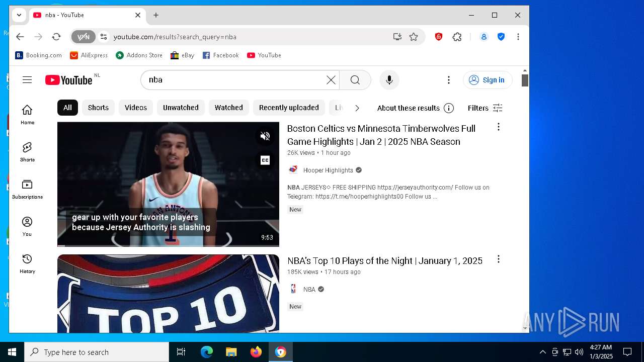This screenshot has height=362, width=644.
Task: Open You section in sidebar
Action: [27, 226]
